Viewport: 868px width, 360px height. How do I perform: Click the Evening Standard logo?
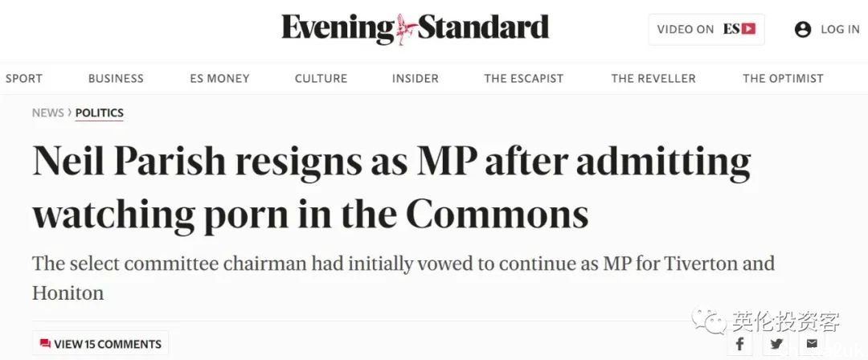pyautogui.click(x=416, y=29)
